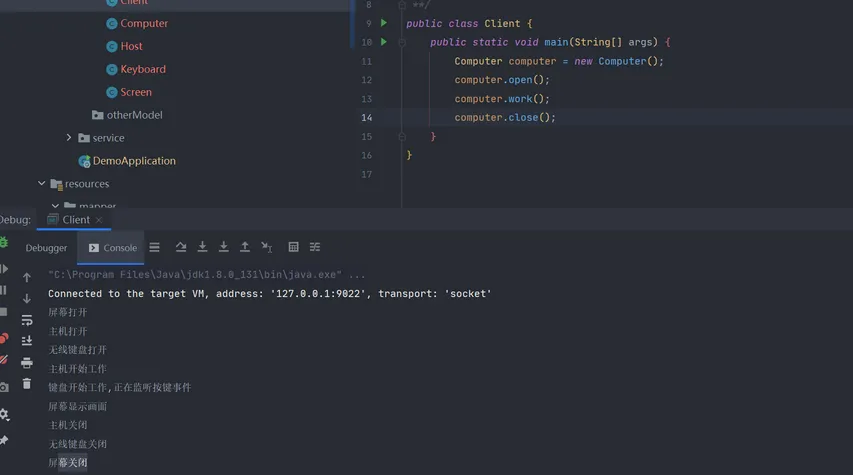Print the console output
Viewport: 853px width, 475px height.
(x=27, y=362)
